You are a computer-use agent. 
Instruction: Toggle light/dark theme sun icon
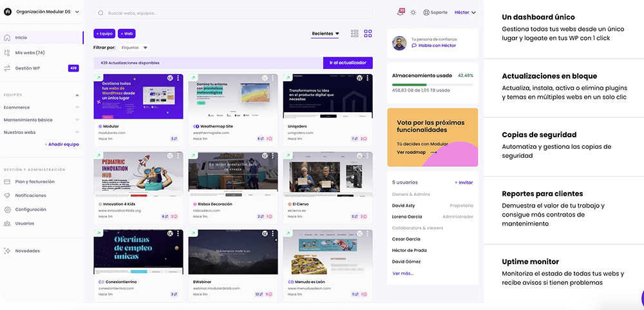pos(413,12)
